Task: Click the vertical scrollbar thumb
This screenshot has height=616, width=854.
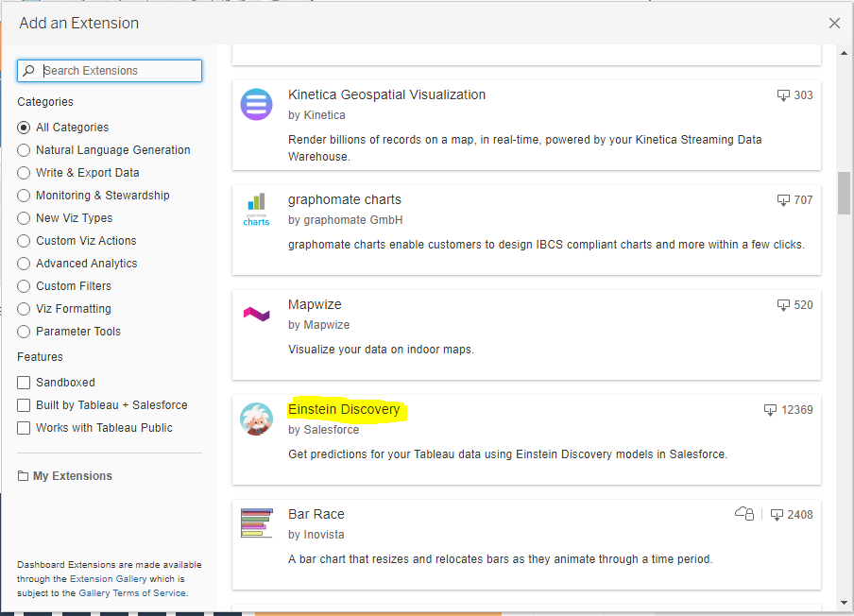Action: pos(844,194)
